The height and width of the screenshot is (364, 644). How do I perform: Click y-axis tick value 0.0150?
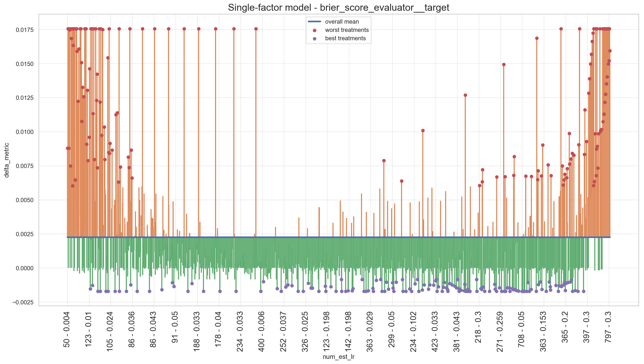[x=25, y=64]
